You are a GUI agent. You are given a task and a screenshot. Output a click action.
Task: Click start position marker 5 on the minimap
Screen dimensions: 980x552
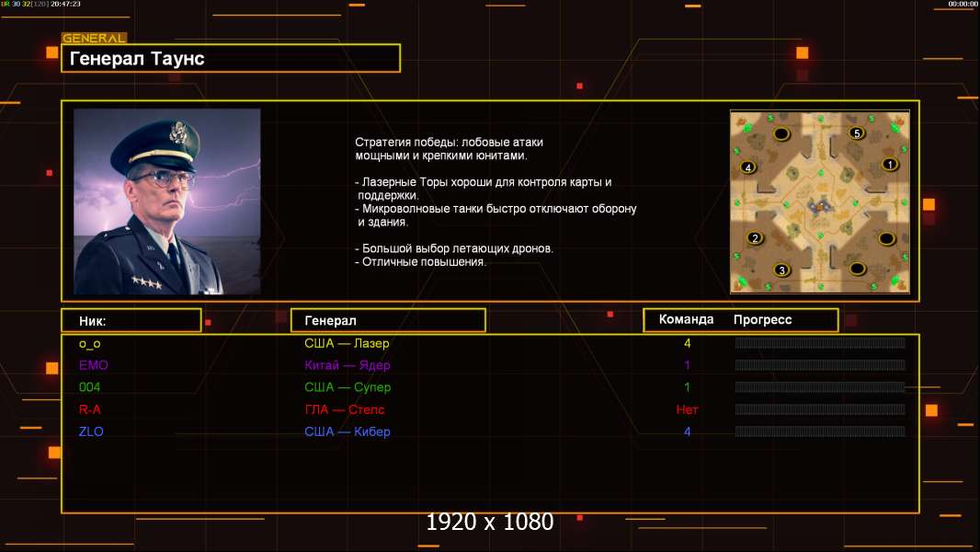click(x=857, y=132)
